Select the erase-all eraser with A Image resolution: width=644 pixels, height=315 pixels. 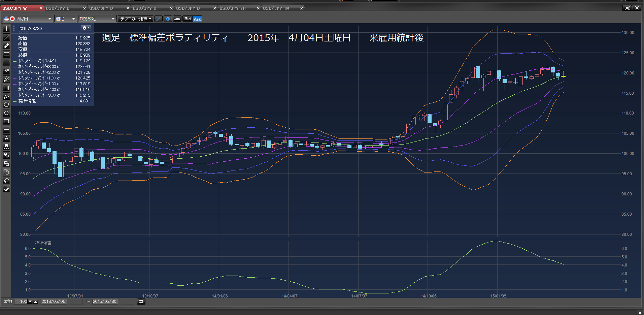coord(6,189)
